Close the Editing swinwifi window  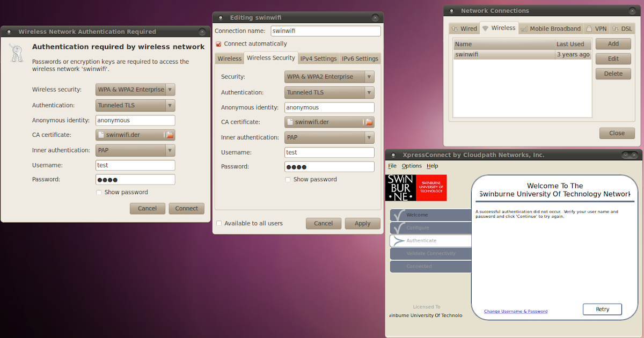coord(375,18)
